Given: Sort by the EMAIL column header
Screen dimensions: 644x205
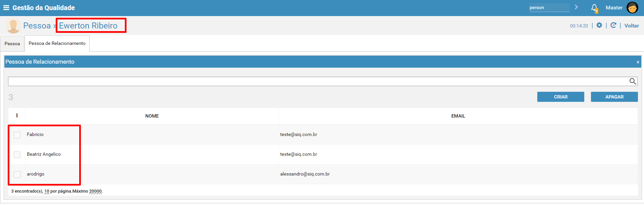Looking at the screenshot, I should click(x=458, y=116).
